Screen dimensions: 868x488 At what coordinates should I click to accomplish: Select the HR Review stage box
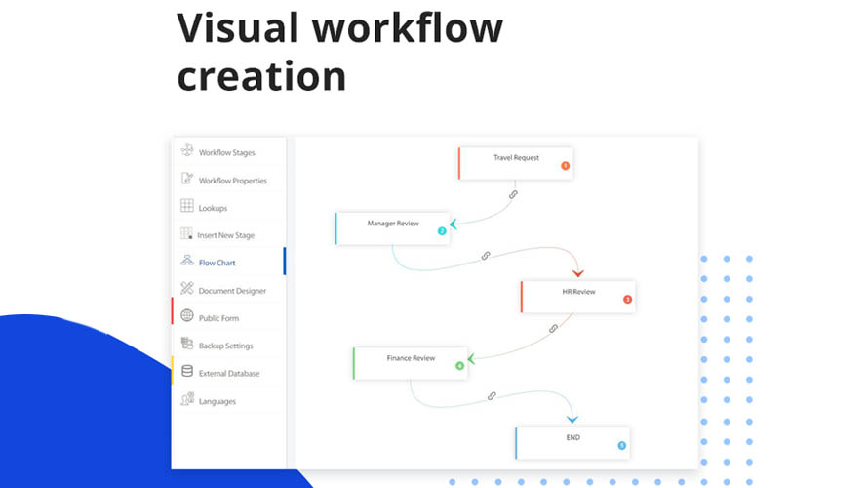[578, 297]
